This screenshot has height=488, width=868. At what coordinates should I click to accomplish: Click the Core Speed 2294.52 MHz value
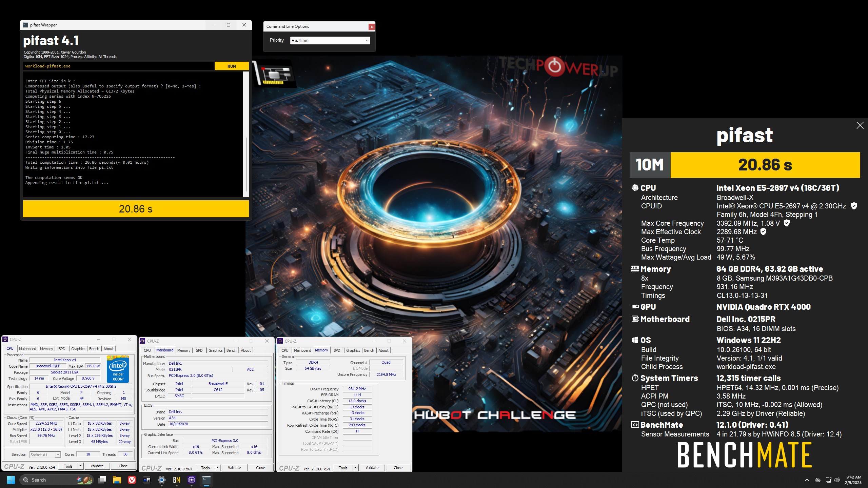(x=46, y=423)
